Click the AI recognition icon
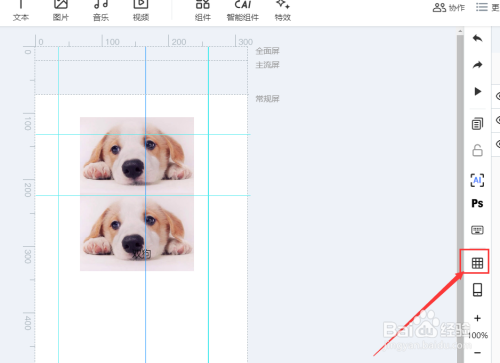The image size is (500, 363). point(477,180)
